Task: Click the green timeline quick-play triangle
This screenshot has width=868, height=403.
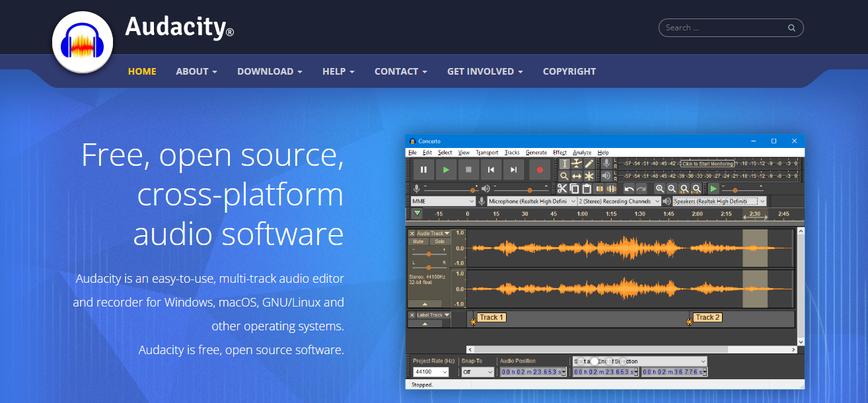Action: point(417,213)
